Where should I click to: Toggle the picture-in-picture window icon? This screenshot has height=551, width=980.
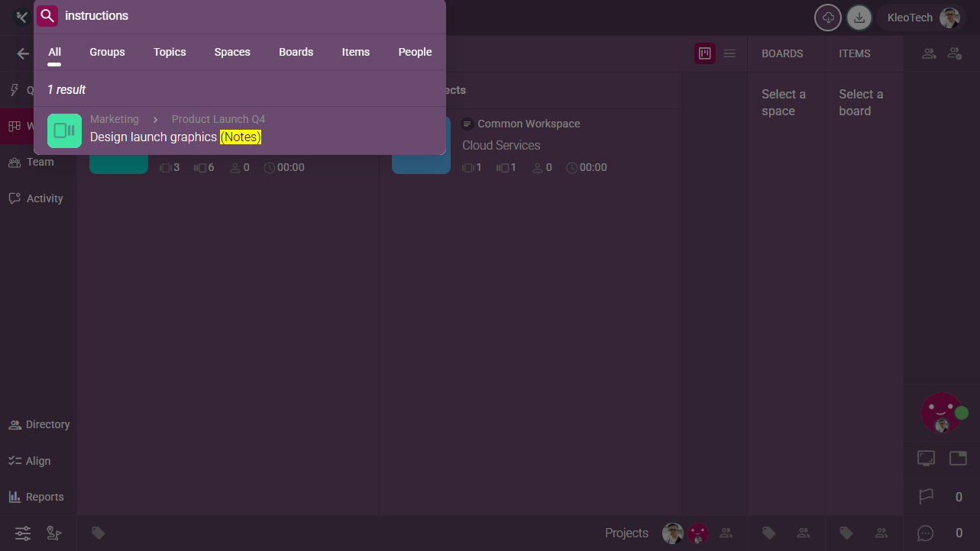click(x=958, y=458)
